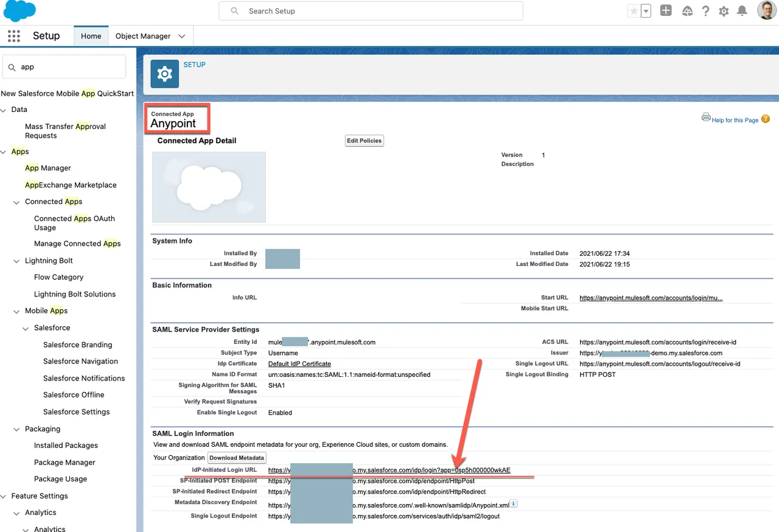Open App Manager in the sidebar
The width and height of the screenshot is (779, 532).
click(x=48, y=168)
